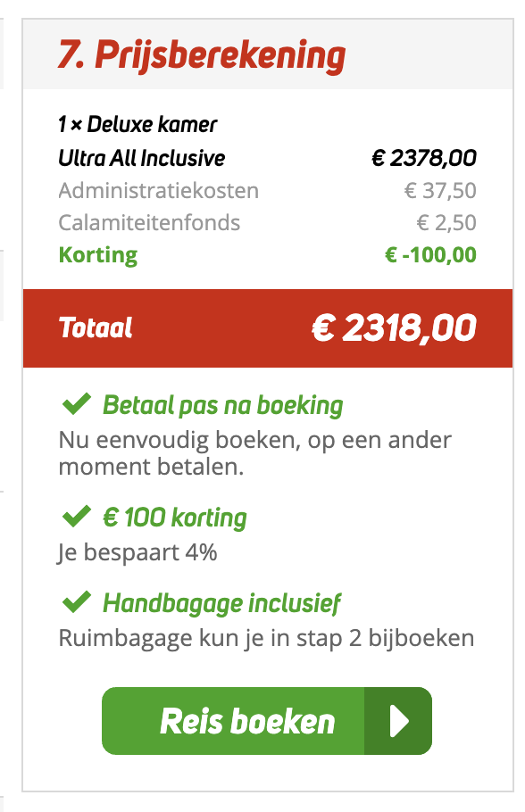This screenshot has height=812, width=525.
Task: Click the Ultra All Inclusive price € 2378,00
Action: point(424,158)
